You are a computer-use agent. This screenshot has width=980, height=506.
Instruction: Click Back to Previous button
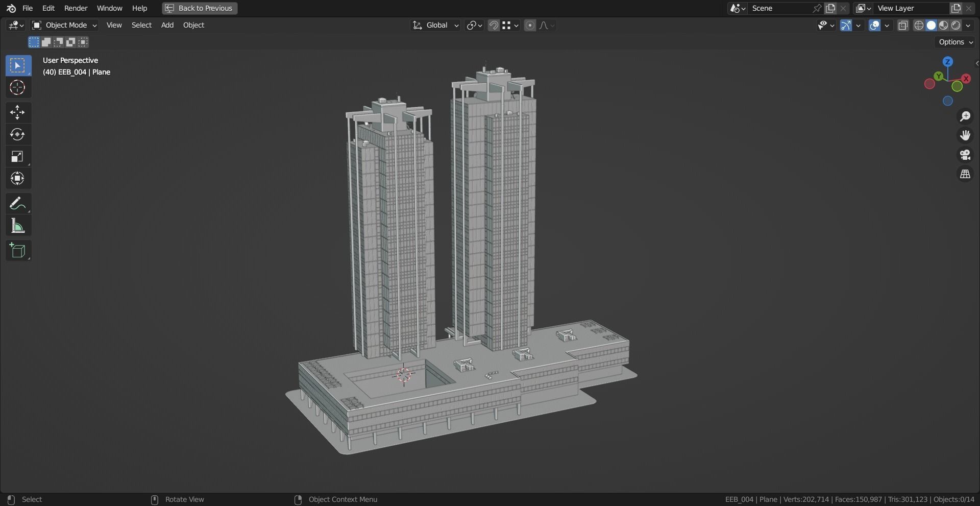click(x=200, y=8)
